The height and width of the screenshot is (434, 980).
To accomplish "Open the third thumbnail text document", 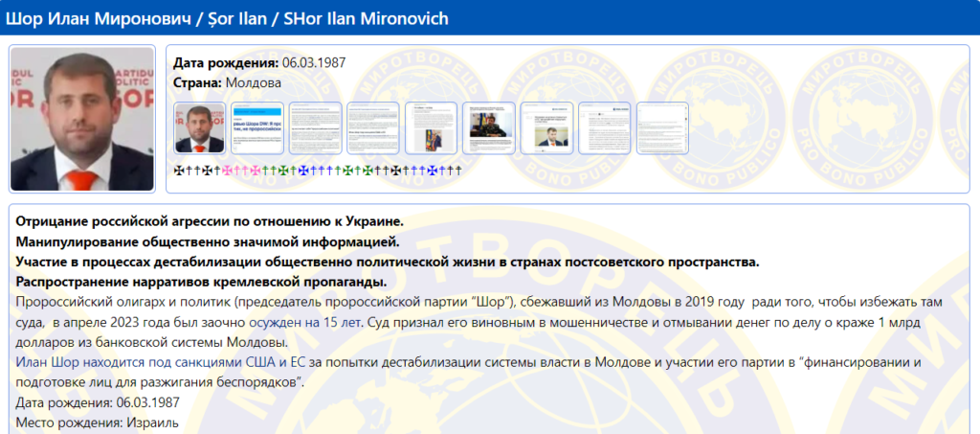I will pos(315,128).
